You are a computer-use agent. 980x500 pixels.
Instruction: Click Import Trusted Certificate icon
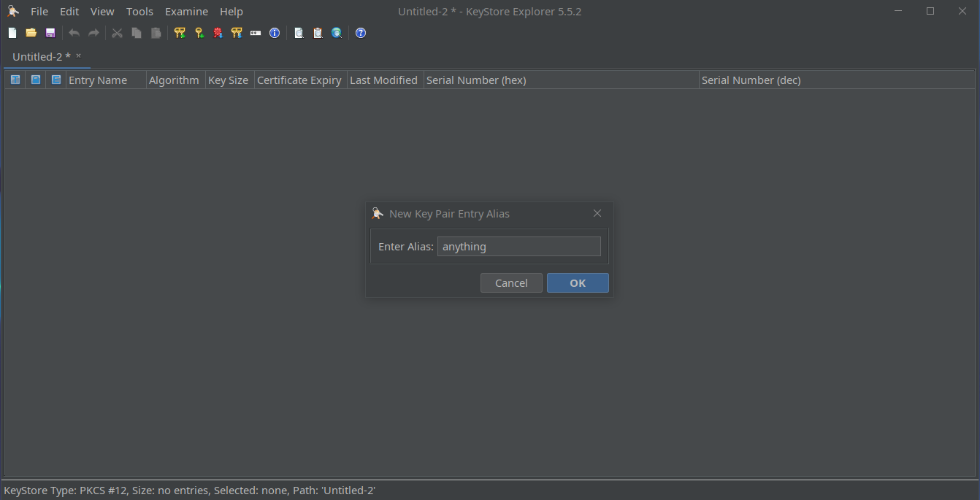click(x=218, y=33)
